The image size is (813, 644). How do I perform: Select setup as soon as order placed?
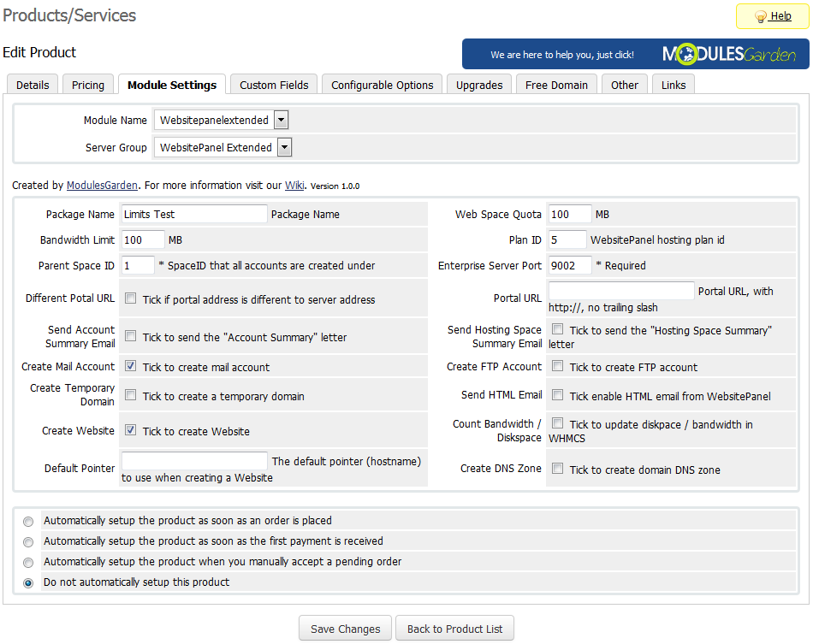pos(28,522)
